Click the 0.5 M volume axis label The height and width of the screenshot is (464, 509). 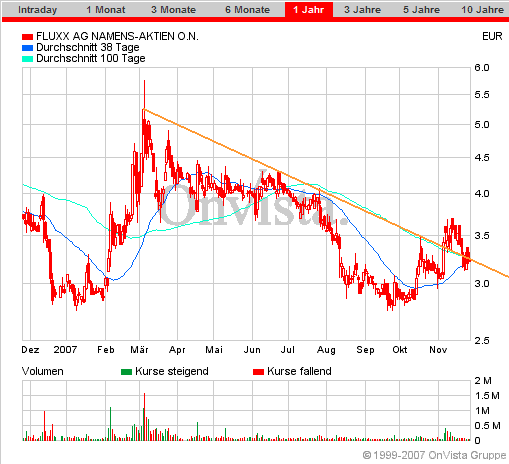pos(487,426)
